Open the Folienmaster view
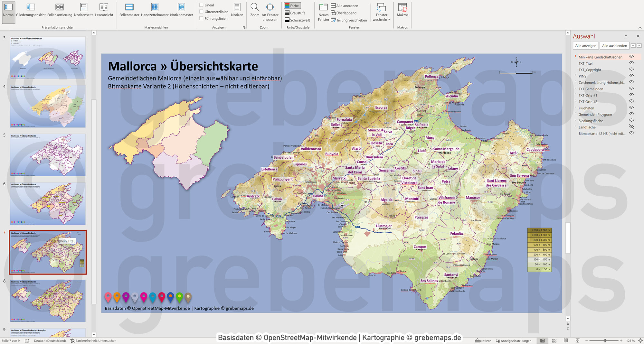This screenshot has width=644, height=344. pyautogui.click(x=129, y=11)
